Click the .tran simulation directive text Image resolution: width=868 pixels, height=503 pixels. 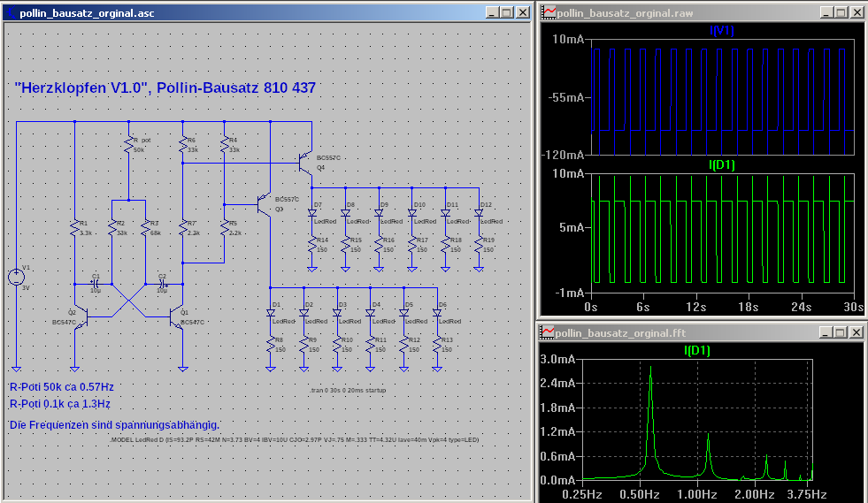pyautogui.click(x=349, y=389)
